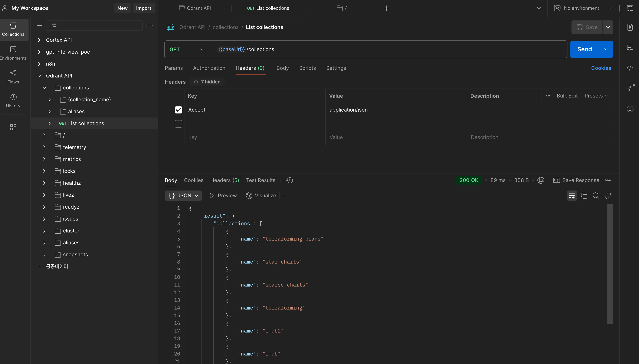This screenshot has height=364, width=639.
Task: Open collections options three-dot menu
Action: 150,26
